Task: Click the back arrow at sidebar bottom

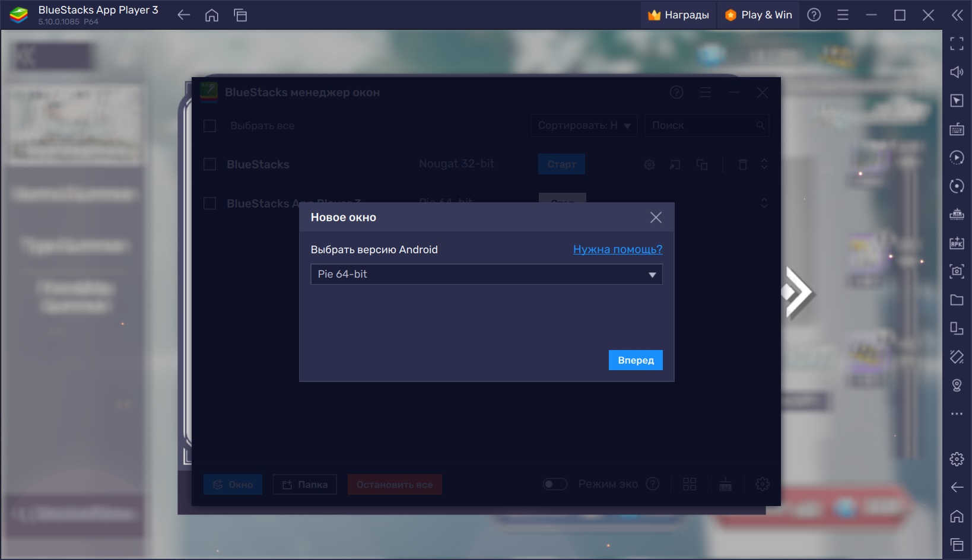Action: point(957,487)
